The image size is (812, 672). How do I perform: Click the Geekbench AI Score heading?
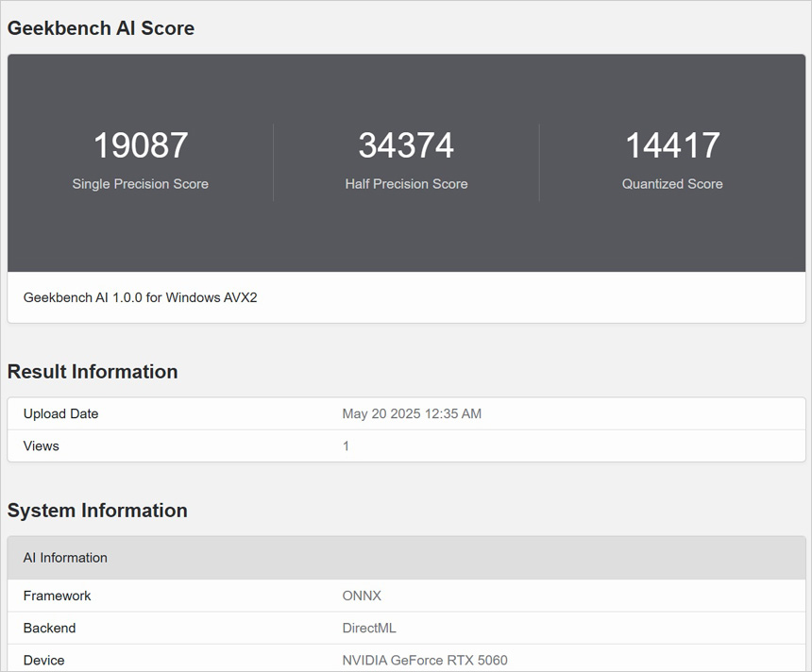[x=101, y=28]
